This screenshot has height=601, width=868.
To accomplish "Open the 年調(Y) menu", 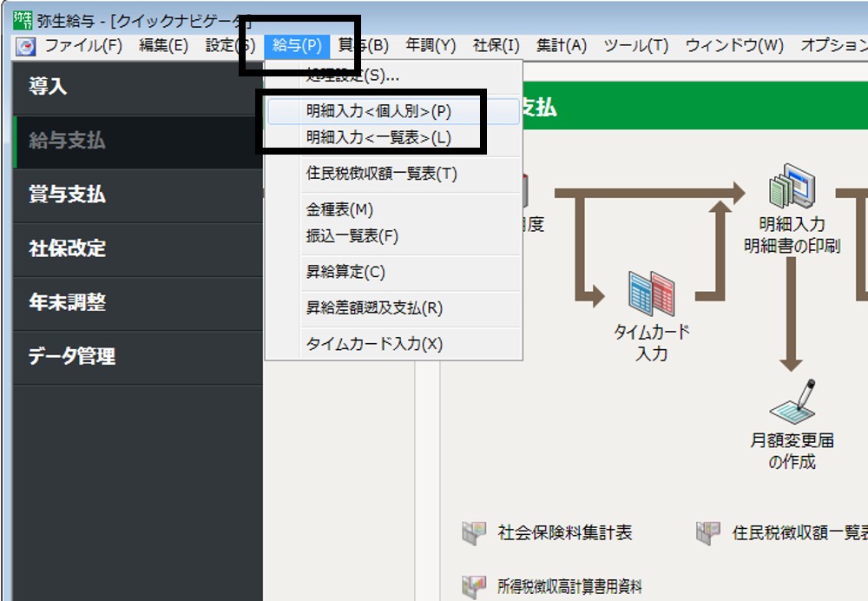I will coord(431,45).
